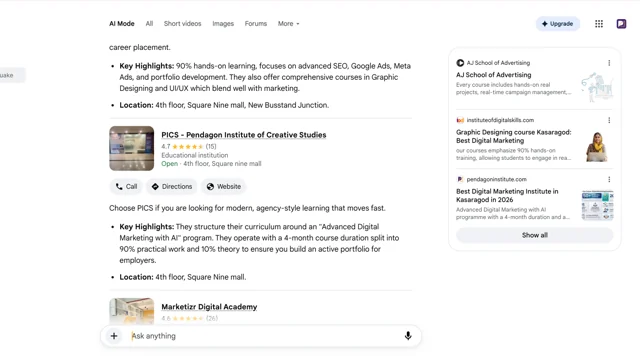Switch to the Images tab
The width and height of the screenshot is (640, 363).
(223, 24)
